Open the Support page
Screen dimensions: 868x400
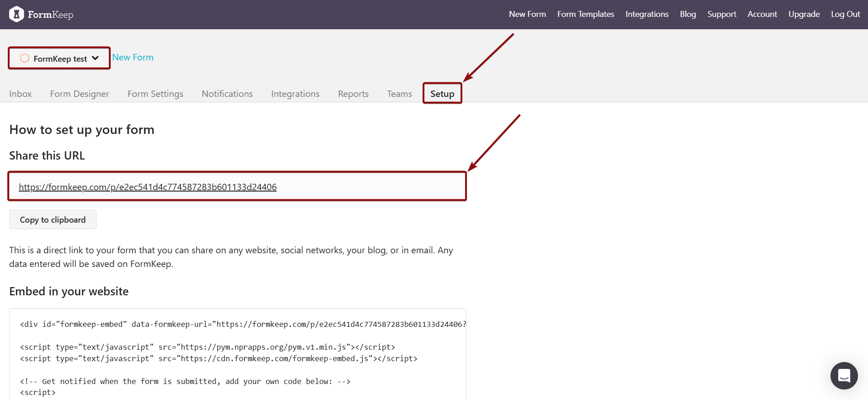tap(722, 14)
